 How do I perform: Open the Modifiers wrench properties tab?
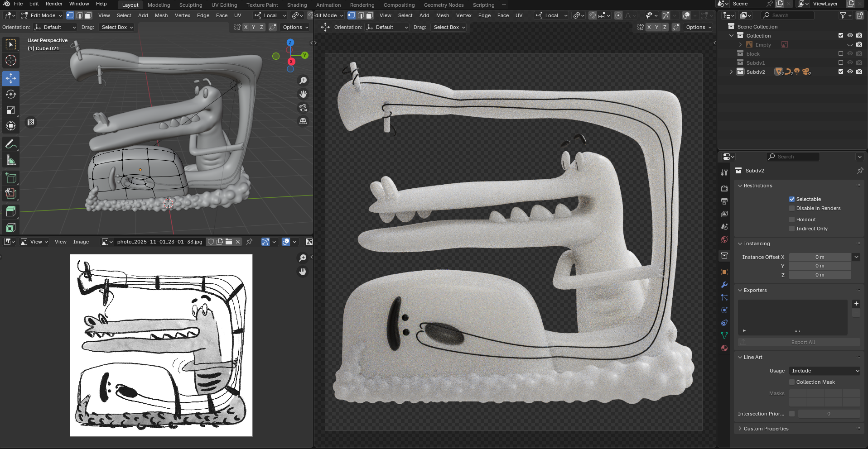[724, 285]
